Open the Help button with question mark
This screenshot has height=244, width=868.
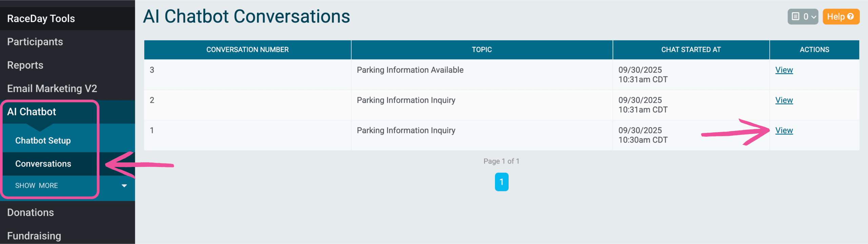click(841, 17)
